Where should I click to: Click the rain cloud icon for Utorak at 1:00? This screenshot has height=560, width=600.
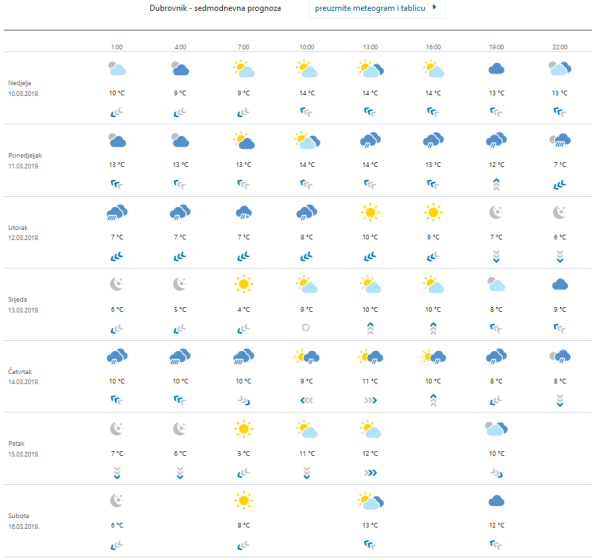[x=117, y=212]
